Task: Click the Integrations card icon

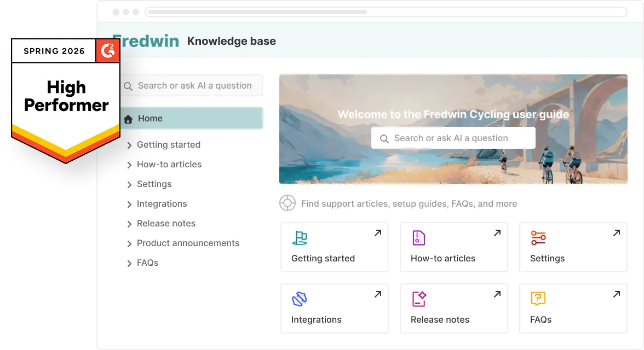Action: [300, 299]
